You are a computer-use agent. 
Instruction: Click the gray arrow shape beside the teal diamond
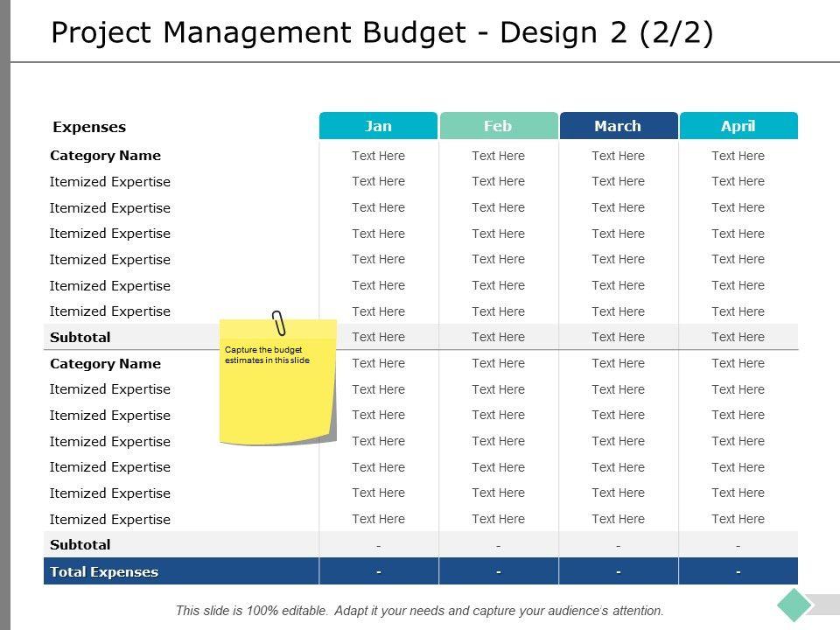point(825,604)
